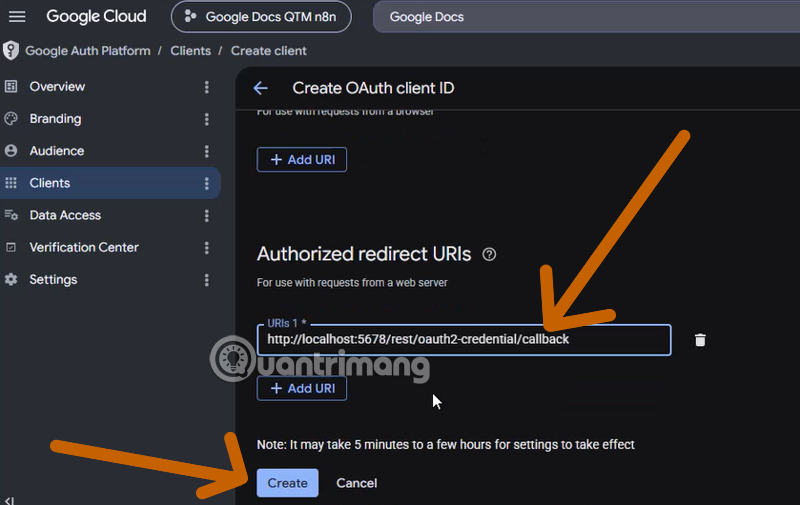Click the URIs 1 redirect URI field
Viewport: 800px width, 505px height.
[464, 340]
